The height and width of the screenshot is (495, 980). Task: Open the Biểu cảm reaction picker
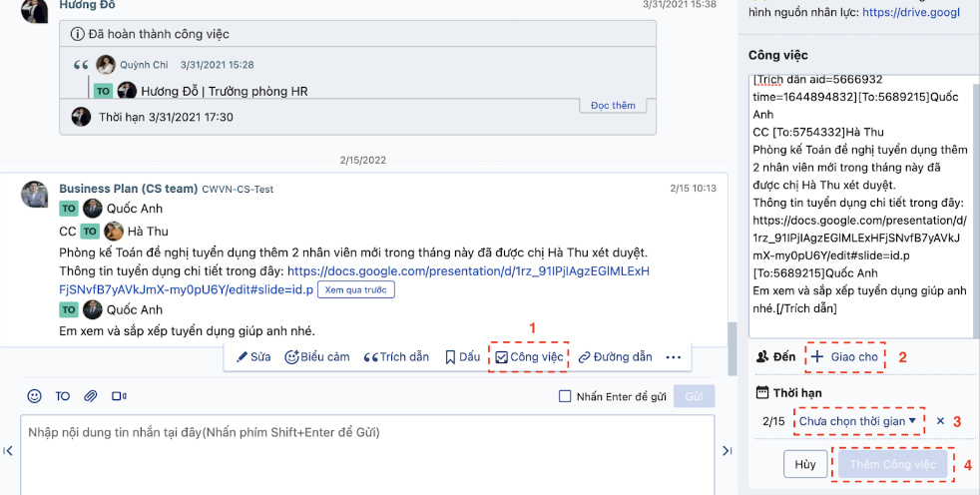317,357
